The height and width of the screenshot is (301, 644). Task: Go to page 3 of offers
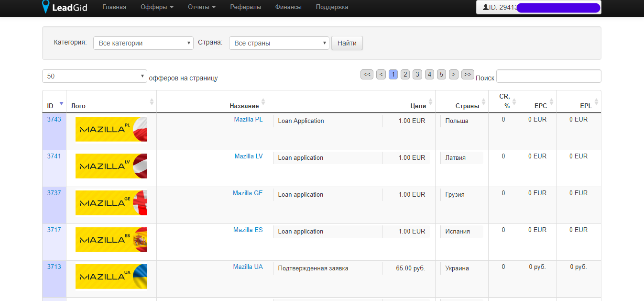click(417, 74)
